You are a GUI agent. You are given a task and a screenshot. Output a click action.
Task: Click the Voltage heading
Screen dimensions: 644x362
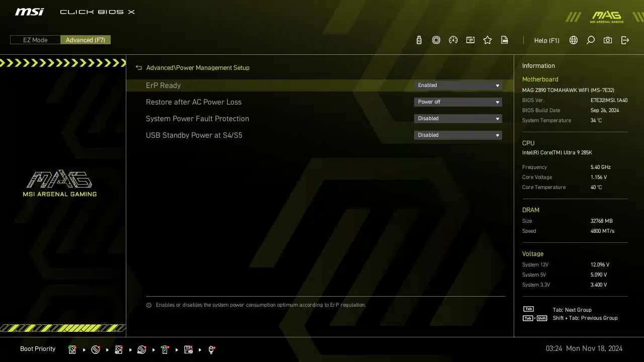point(533,254)
